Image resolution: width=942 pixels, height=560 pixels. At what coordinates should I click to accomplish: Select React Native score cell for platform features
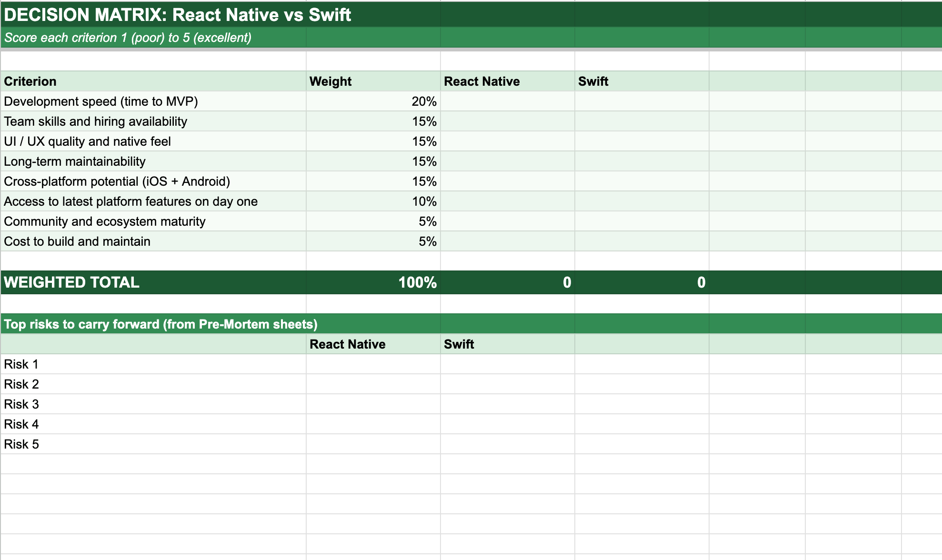508,201
